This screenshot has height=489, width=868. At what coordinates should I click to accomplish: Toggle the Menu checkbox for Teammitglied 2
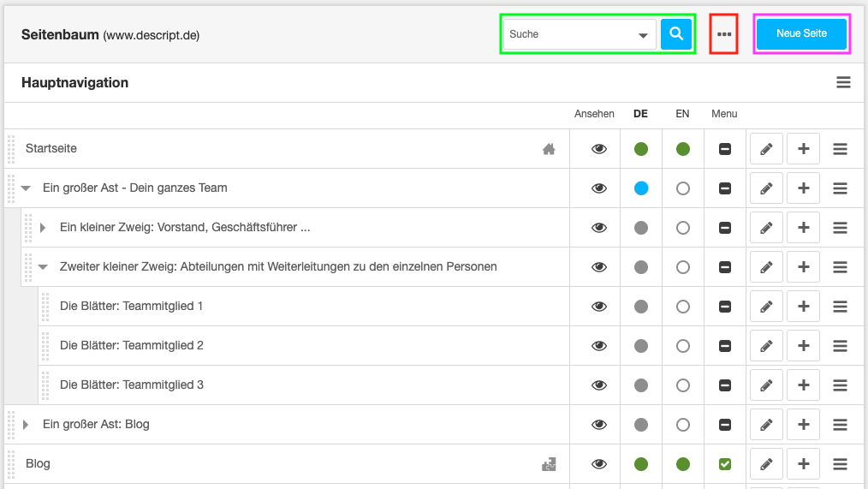pyautogui.click(x=725, y=346)
